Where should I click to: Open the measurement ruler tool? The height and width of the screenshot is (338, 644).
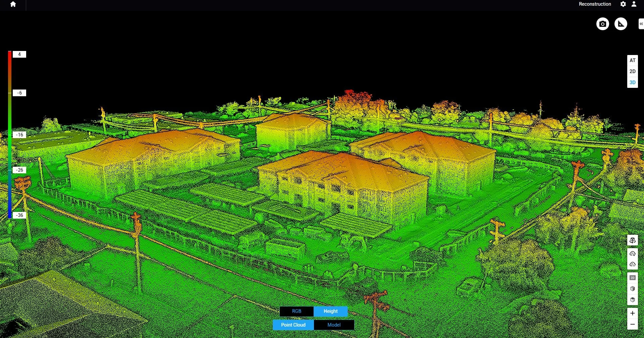[x=621, y=24]
